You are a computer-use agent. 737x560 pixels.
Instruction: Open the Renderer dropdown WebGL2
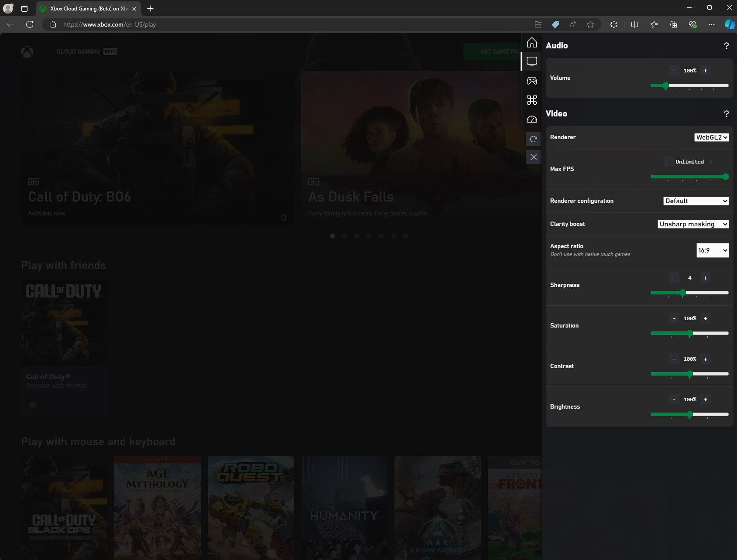click(712, 137)
